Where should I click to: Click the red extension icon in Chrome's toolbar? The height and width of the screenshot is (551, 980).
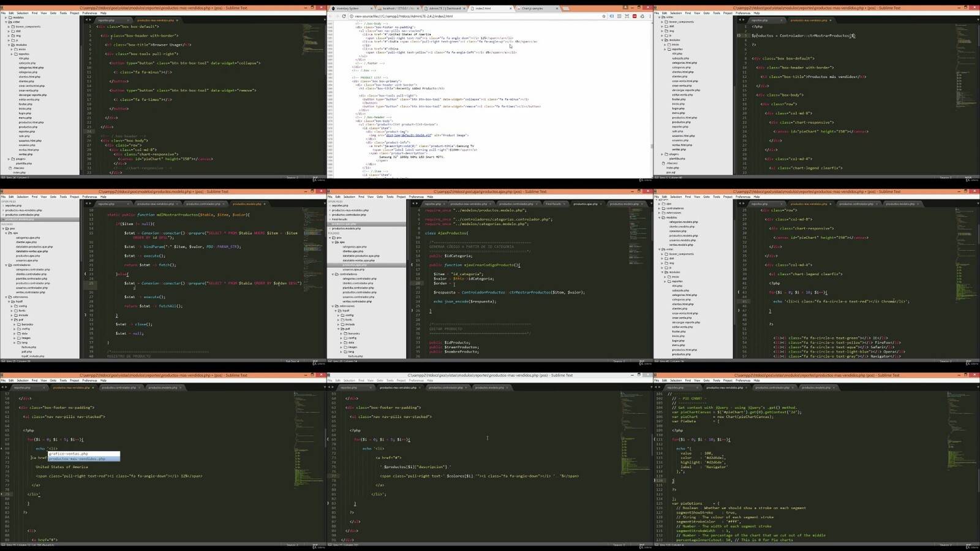[x=634, y=16]
